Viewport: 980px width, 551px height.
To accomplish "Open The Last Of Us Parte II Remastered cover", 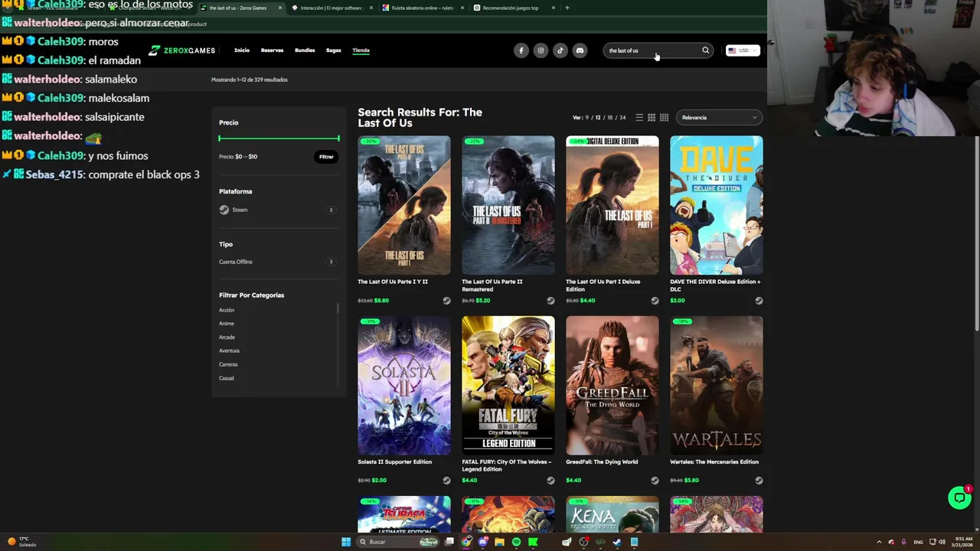I will pyautogui.click(x=508, y=205).
